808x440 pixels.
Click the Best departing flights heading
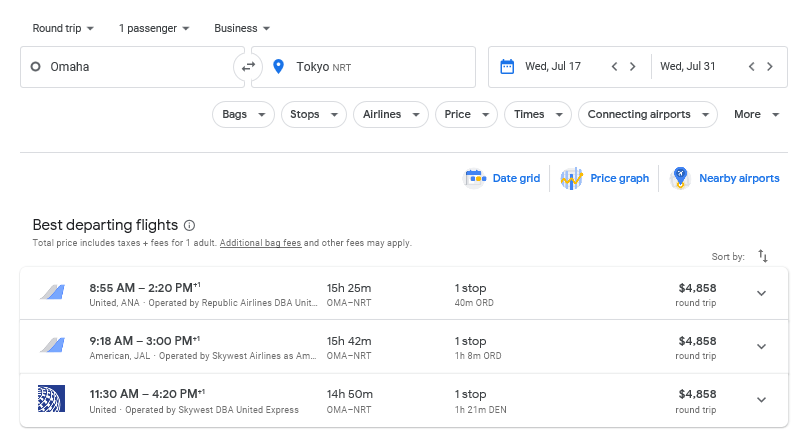click(105, 225)
